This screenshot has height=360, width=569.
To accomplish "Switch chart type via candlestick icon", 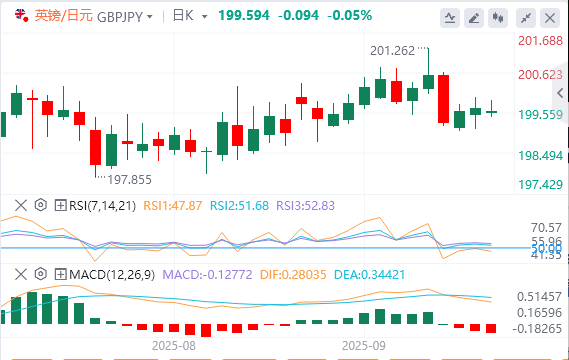I will (498, 18).
